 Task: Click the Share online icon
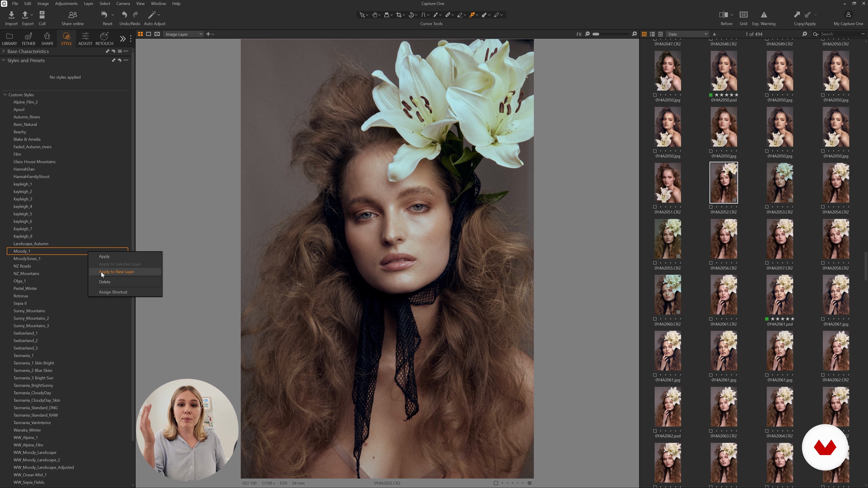pyautogui.click(x=73, y=15)
